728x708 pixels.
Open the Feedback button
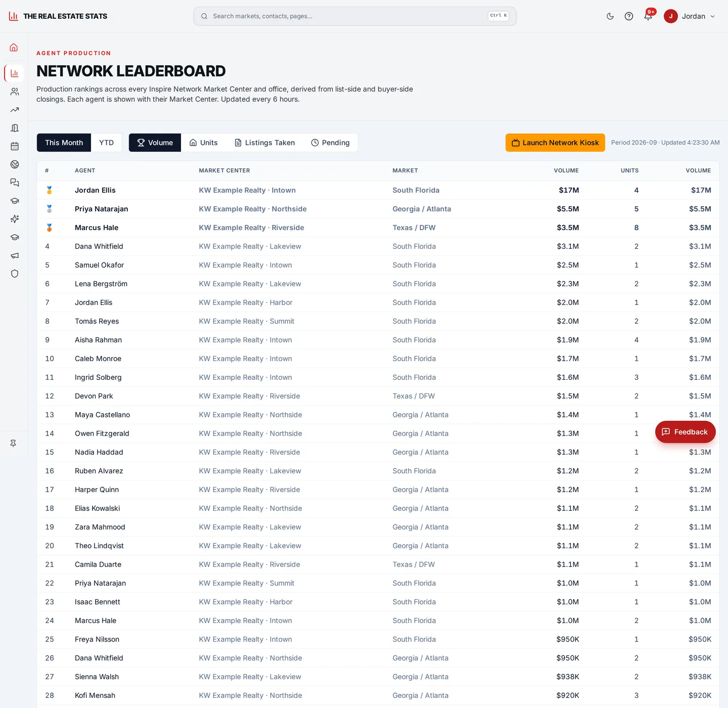coord(685,432)
